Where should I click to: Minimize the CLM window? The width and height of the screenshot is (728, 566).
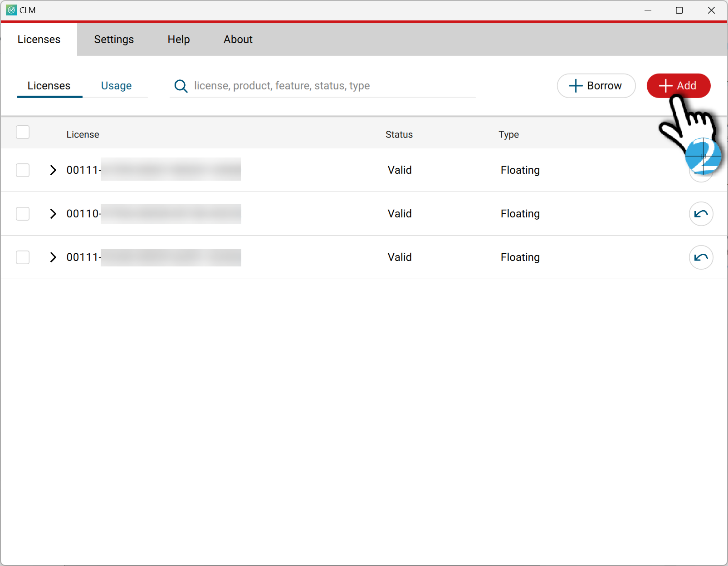(648, 10)
